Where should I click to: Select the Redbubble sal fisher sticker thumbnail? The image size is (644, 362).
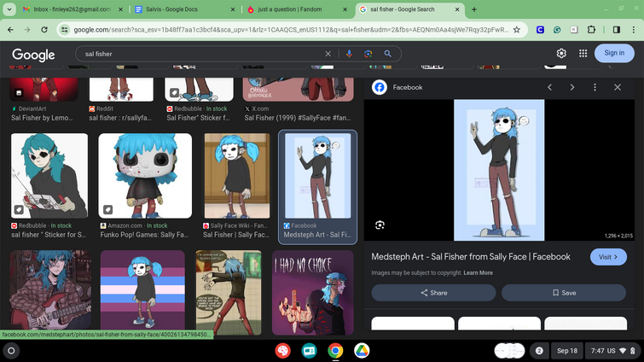click(49, 176)
